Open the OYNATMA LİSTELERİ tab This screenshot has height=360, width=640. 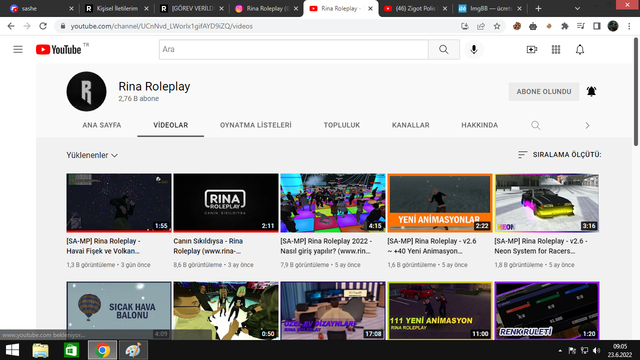[256, 125]
